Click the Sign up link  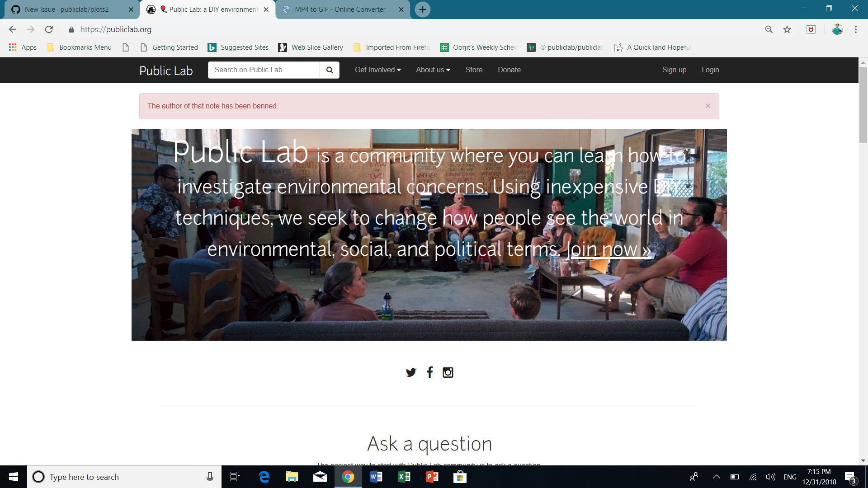674,70
